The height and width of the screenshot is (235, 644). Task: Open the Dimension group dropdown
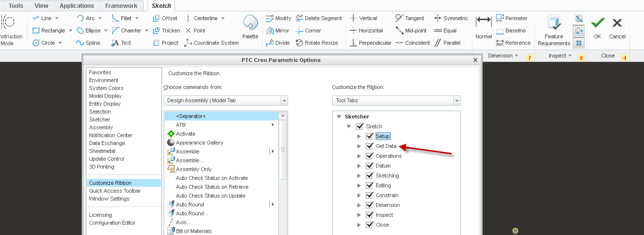click(x=503, y=56)
